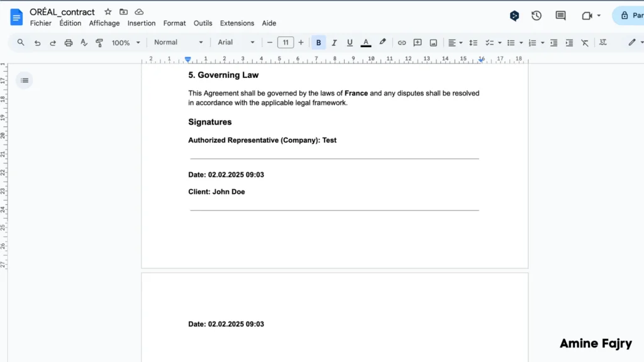
Task: Insert an image from toolbar
Action: 433,43
